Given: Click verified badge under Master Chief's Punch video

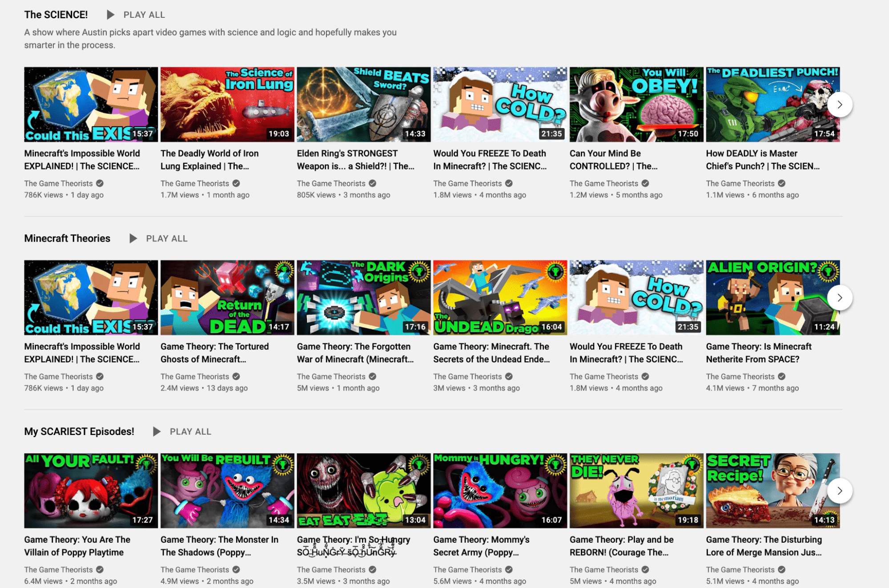Looking at the screenshot, I should pos(782,183).
